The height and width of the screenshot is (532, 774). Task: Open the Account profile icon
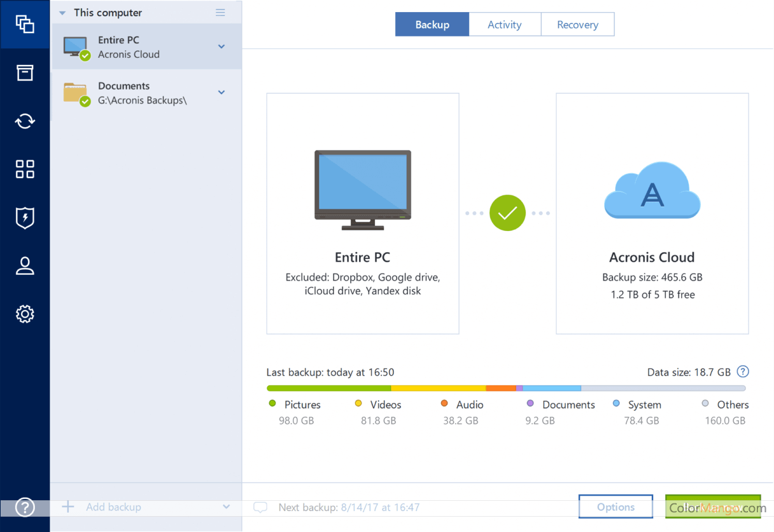point(25,265)
